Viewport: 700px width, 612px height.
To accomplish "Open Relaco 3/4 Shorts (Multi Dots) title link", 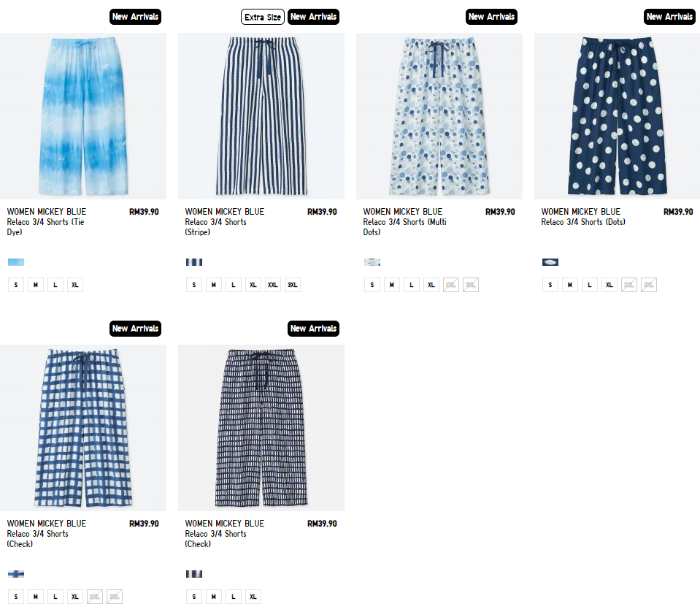I will point(405,221).
